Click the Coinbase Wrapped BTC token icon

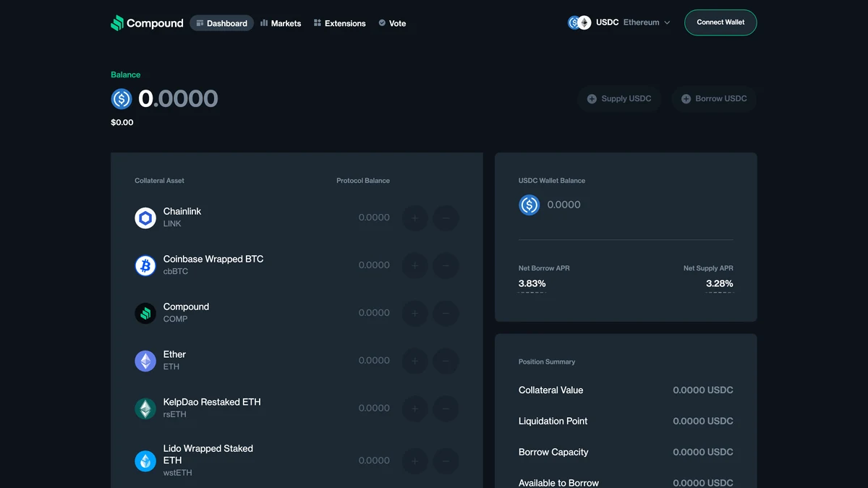click(145, 265)
